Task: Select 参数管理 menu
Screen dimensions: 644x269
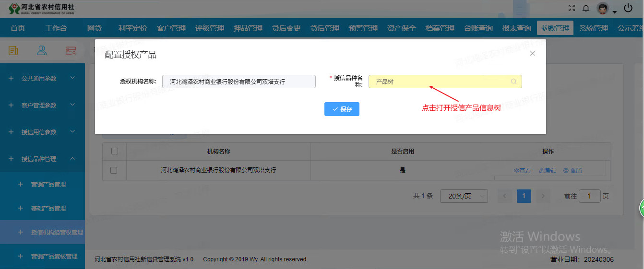Action: click(x=555, y=28)
